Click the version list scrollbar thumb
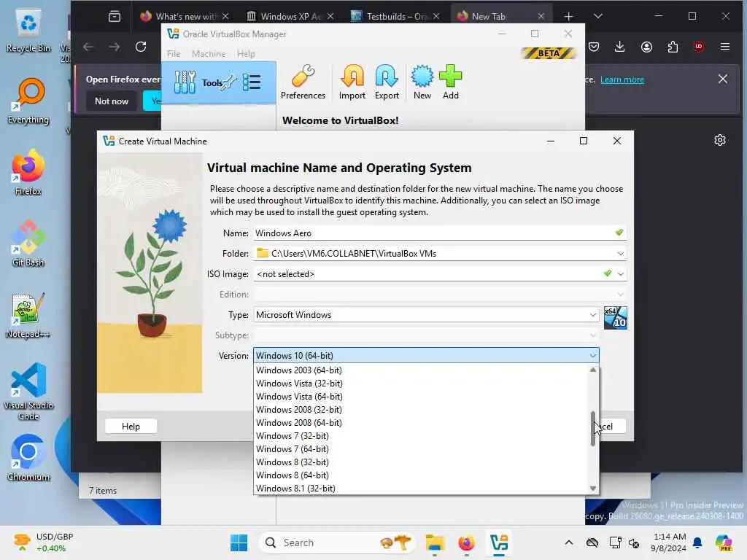This screenshot has width=747, height=560. 592,429
